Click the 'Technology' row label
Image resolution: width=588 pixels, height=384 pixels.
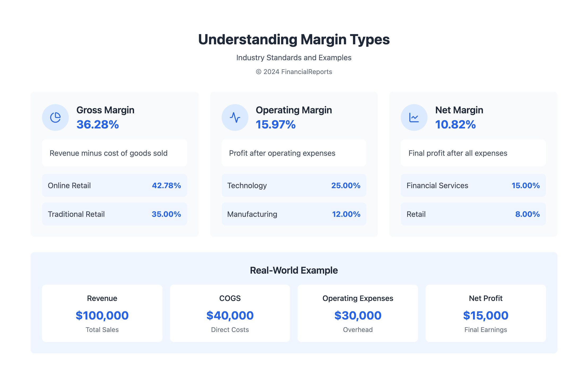tap(247, 185)
